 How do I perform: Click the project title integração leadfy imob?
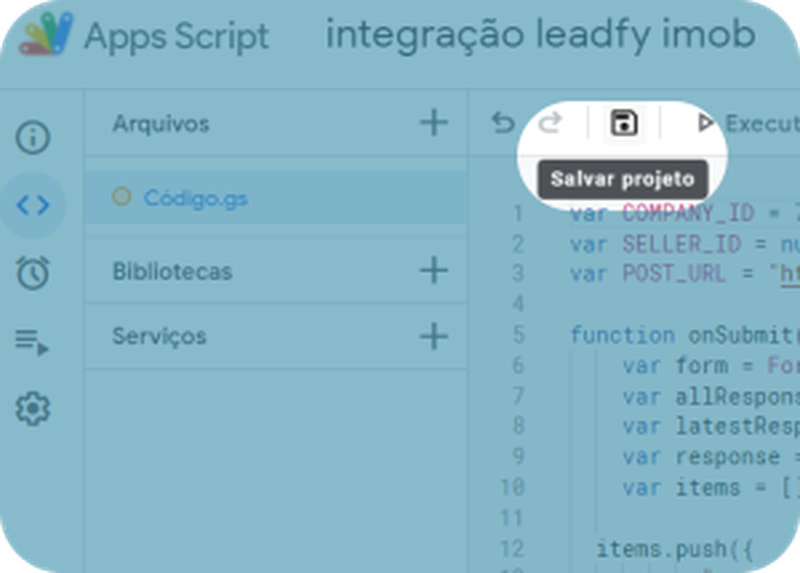pos(541,35)
